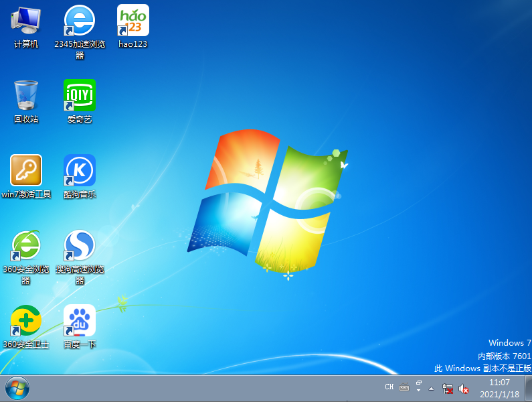Image resolution: width=532 pixels, height=402 pixels.
Task: Click the 酷狗音乐 KuGou music shortcut
Action: (x=80, y=171)
